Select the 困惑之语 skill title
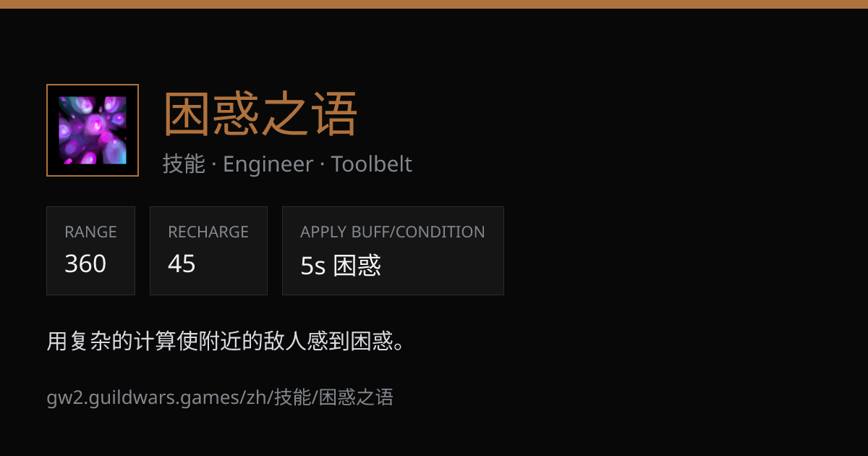This screenshot has height=456, width=868. pyautogui.click(x=260, y=114)
